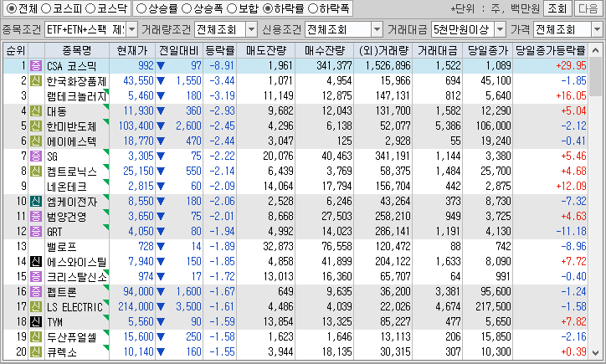The image size is (606, 364).
Task: Click the 증 badge icon for GRT
Action: (x=36, y=232)
